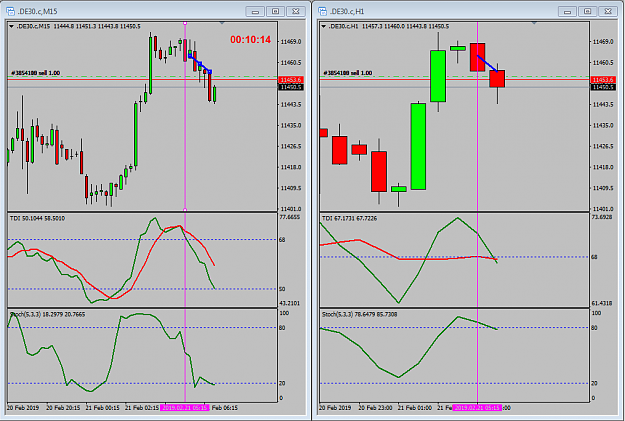
Task: Click the 20 Feb 20:15 time label on M15 axis
Action: [63, 408]
